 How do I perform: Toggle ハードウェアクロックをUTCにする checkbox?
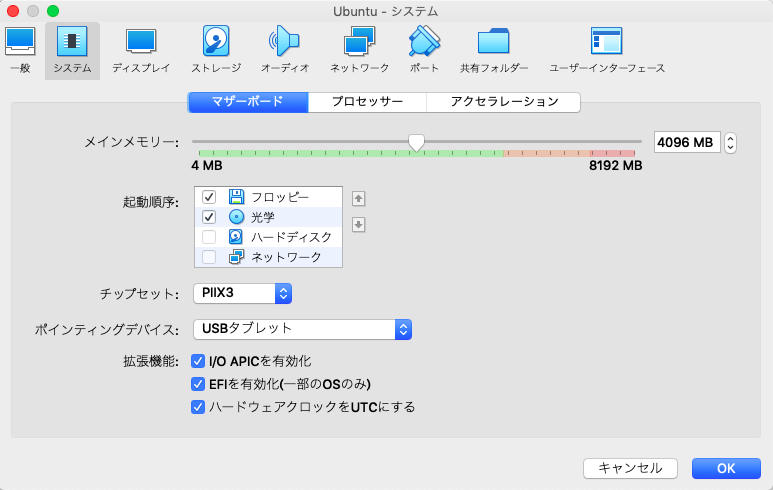click(x=198, y=407)
